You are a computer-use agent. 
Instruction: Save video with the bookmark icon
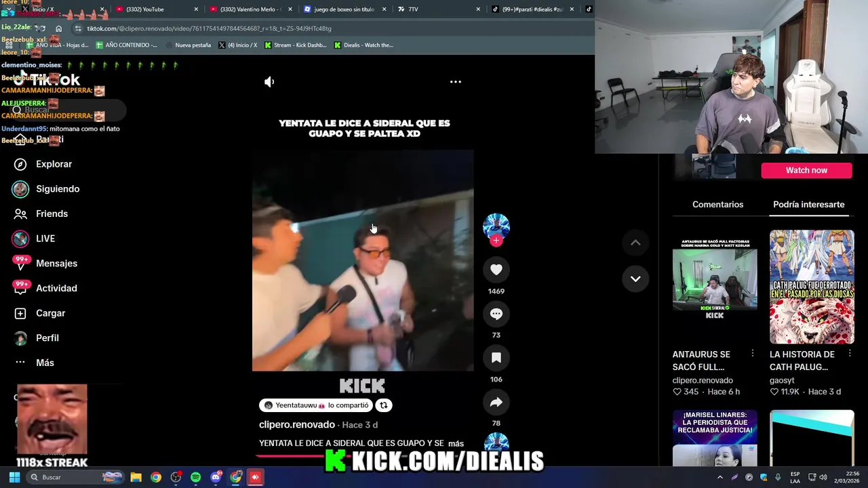[496, 358]
